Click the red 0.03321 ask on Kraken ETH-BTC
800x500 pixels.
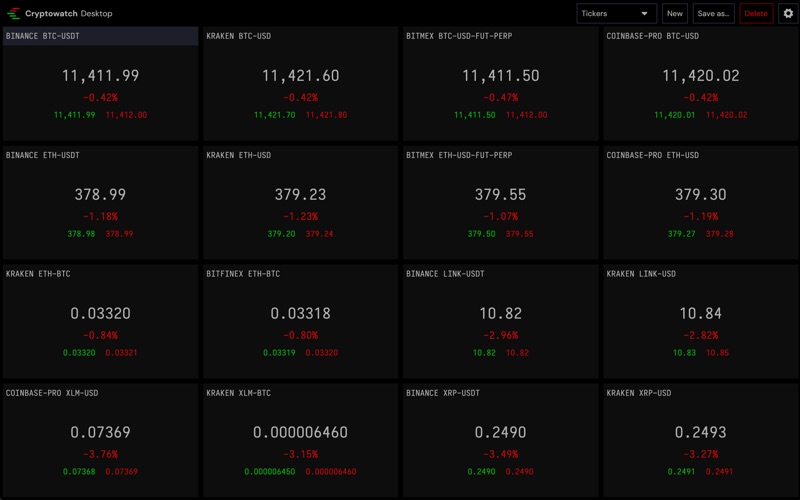pyautogui.click(x=121, y=353)
